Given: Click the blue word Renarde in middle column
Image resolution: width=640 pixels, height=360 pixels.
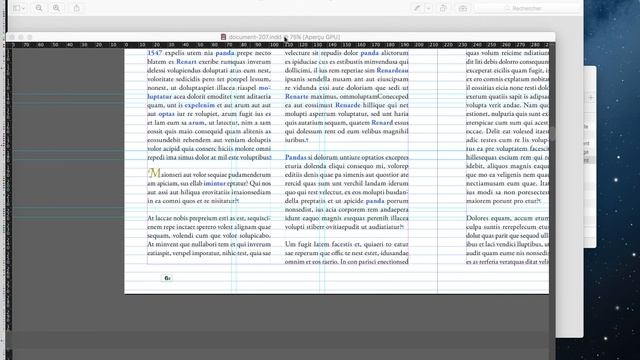Looking at the screenshot, I should click(x=348, y=105).
